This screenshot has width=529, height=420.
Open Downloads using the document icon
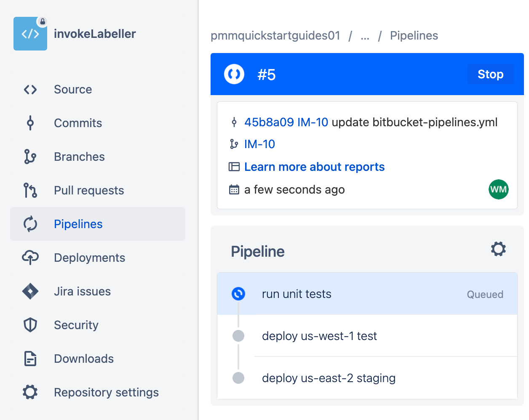pyautogui.click(x=30, y=359)
